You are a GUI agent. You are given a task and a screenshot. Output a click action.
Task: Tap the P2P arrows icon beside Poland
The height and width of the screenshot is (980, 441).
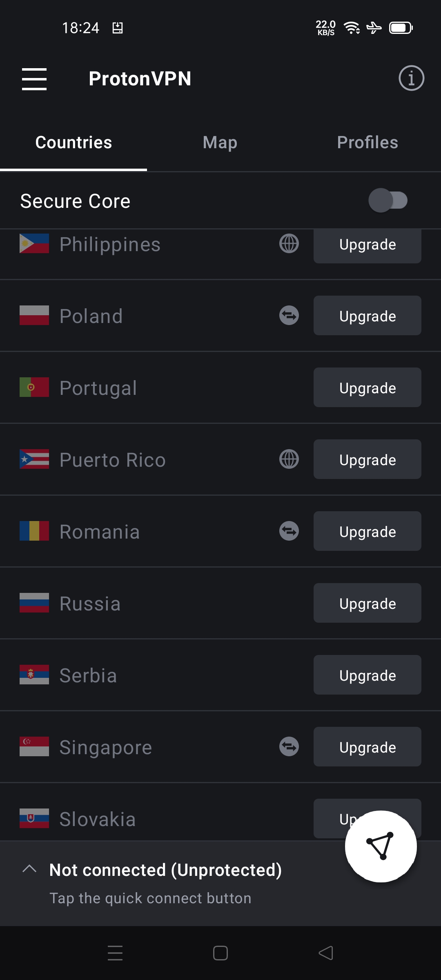click(x=289, y=316)
